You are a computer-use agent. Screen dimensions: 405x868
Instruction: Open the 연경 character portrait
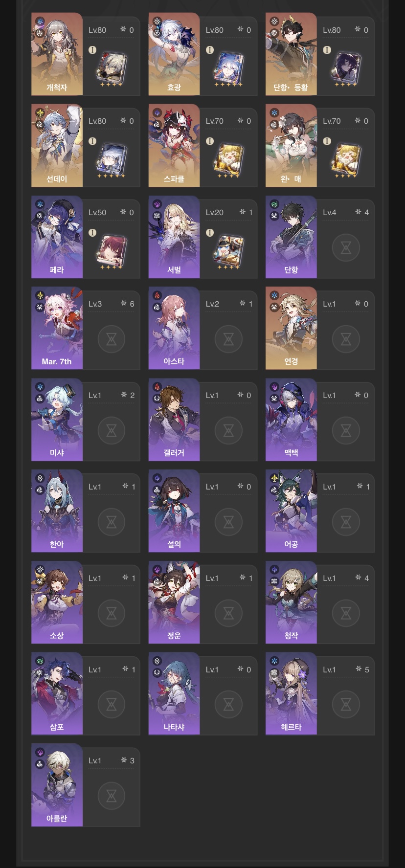291,328
